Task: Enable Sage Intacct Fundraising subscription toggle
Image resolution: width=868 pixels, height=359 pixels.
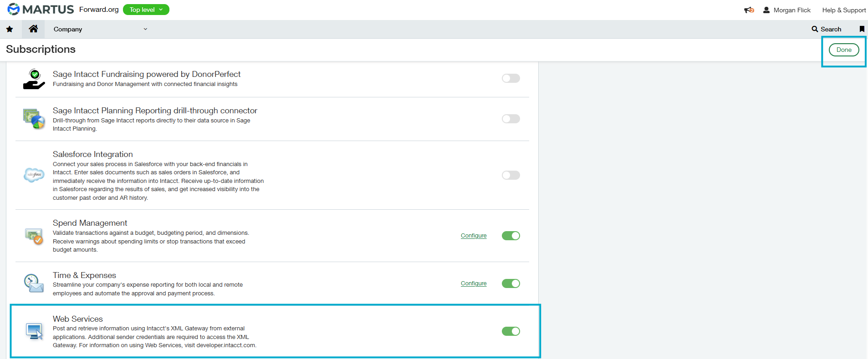Action: click(511, 78)
